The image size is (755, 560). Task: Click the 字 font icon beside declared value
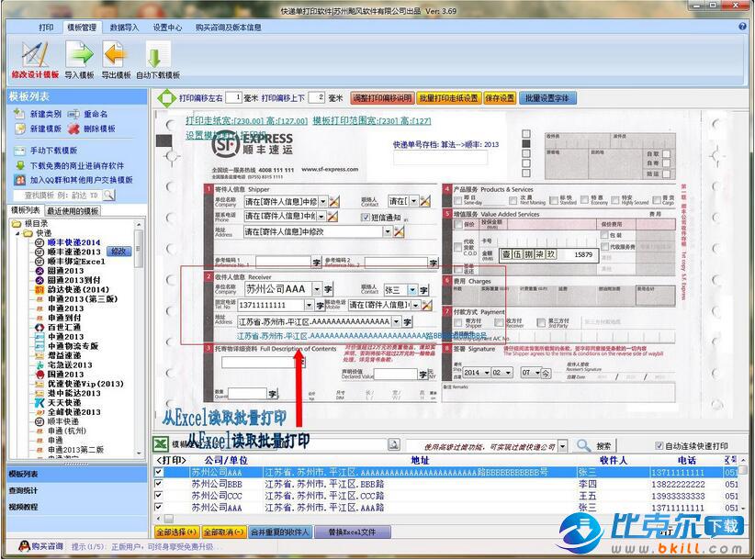click(x=423, y=375)
